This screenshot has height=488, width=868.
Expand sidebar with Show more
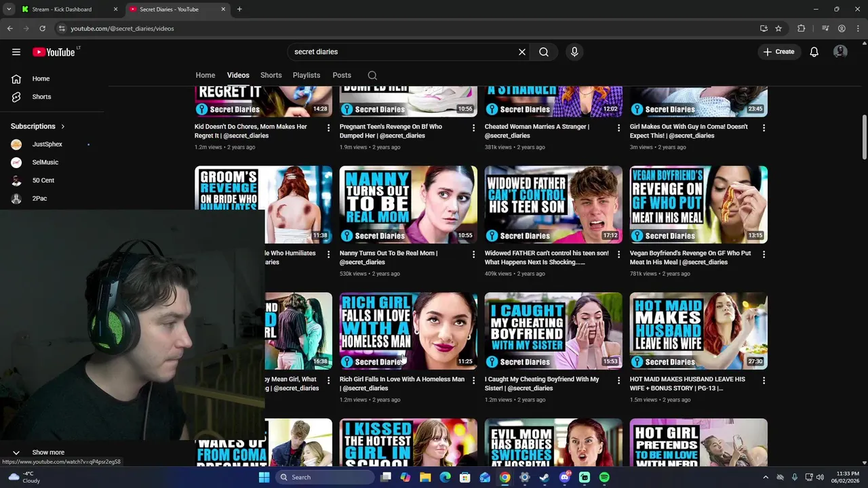point(47,452)
